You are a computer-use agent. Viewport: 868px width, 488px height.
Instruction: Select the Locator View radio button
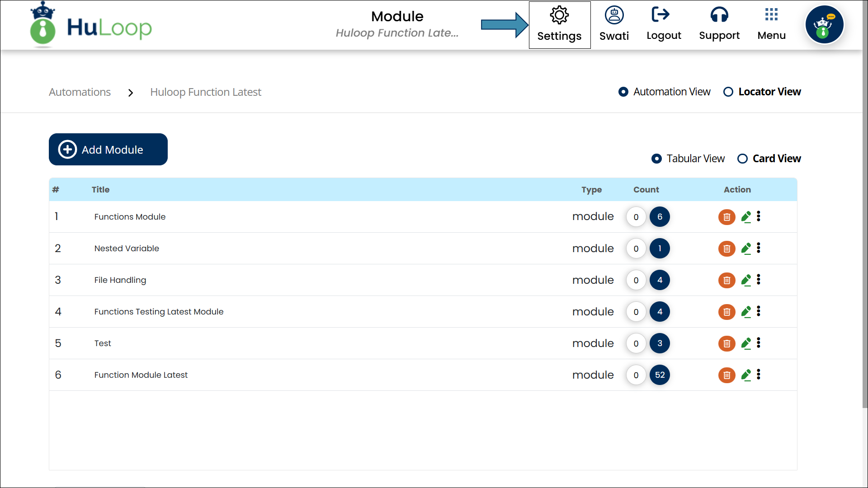tap(728, 92)
